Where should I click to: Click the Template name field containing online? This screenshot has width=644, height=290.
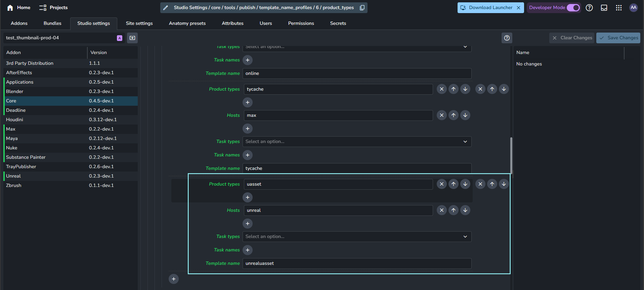coord(357,74)
